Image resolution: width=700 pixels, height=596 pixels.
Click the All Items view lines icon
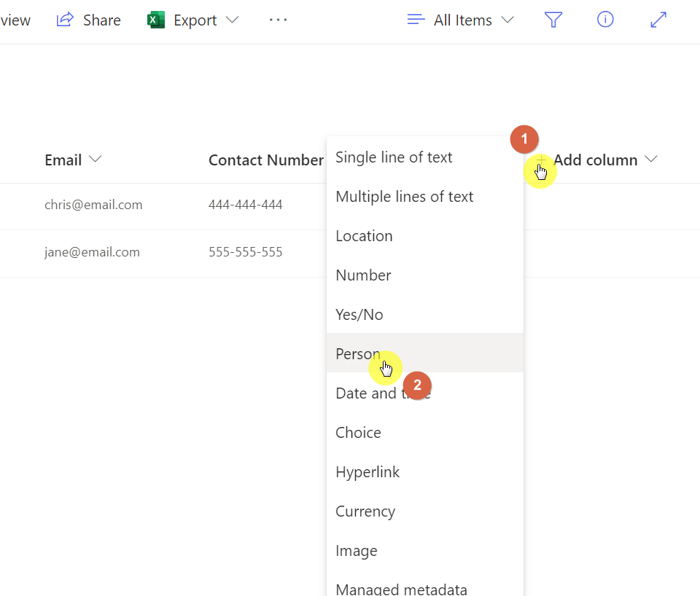[416, 20]
